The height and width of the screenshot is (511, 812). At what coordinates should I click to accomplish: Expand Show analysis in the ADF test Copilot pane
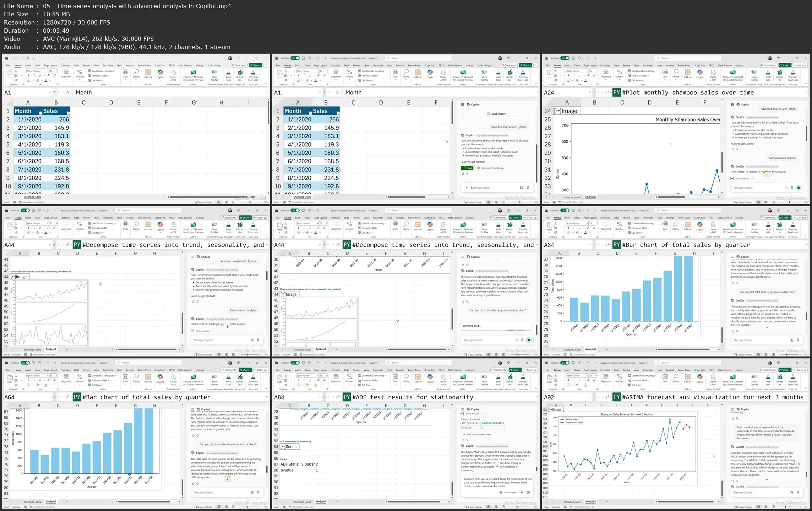click(473, 414)
